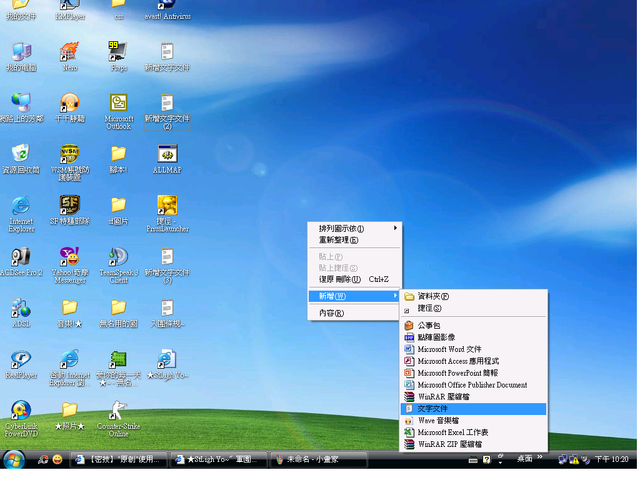Image resolution: width=640 pixels, height=480 pixels.
Task: Expand the 排列圖示依 submenu
Action: (355, 228)
